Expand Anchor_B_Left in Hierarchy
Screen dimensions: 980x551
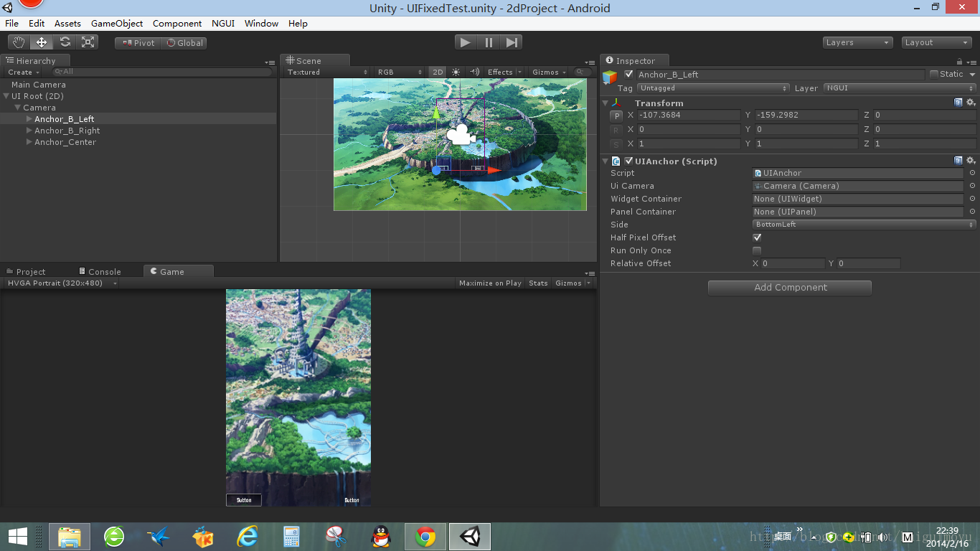point(29,119)
